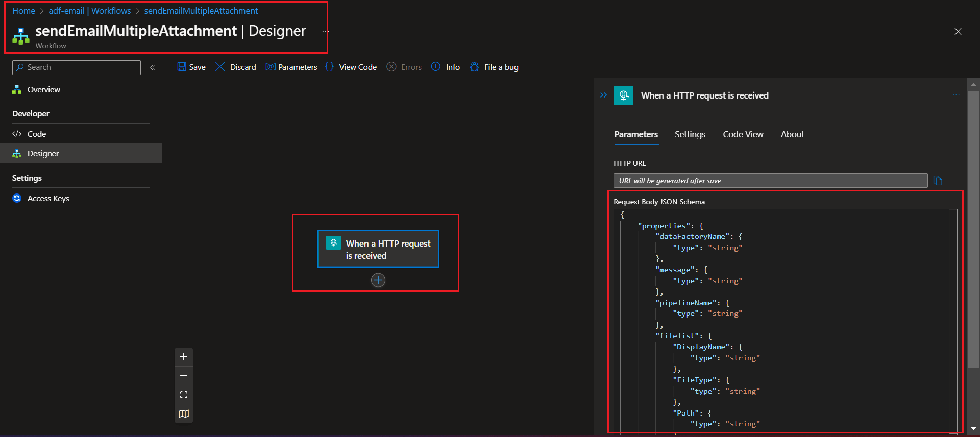Open the page title ellipsis menu

tap(325, 31)
